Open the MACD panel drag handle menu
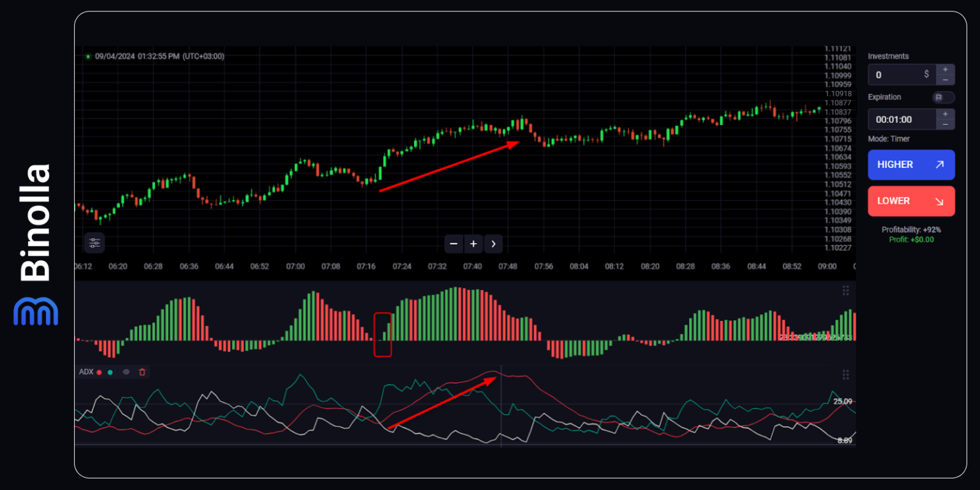980x490 pixels. (x=846, y=290)
